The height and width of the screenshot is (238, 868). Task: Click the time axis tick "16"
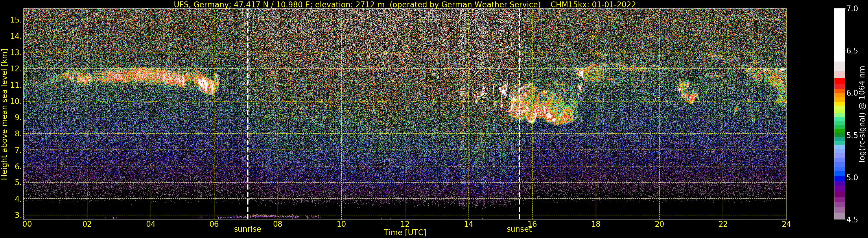(x=532, y=224)
